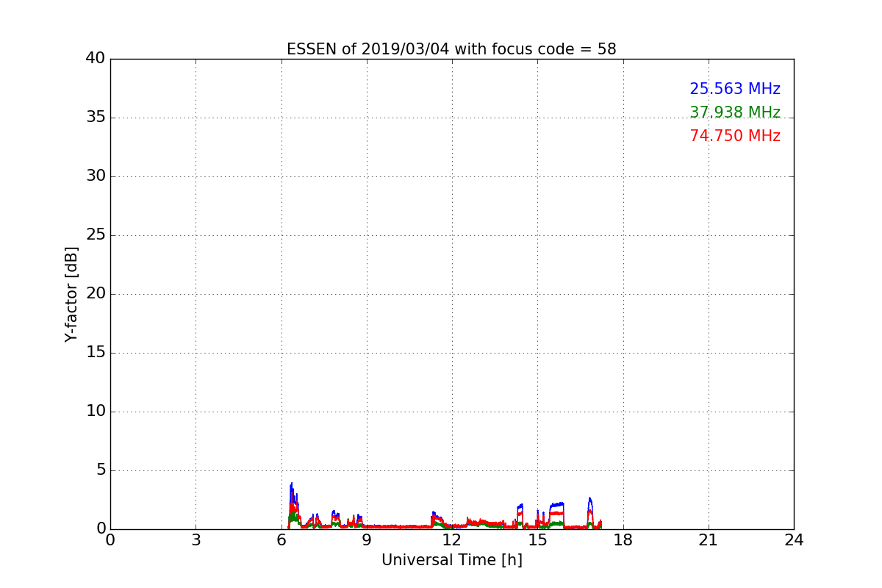Click the x-axis tick value 3
The width and height of the screenshot is (882, 588).
196,540
